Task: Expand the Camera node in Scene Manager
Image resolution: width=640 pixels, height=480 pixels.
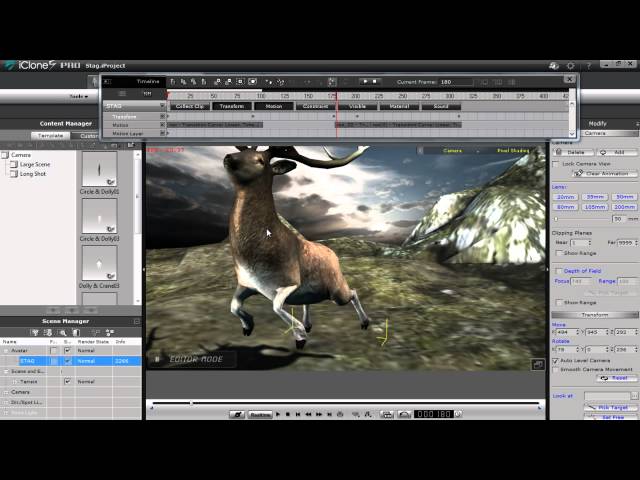Action: tap(6, 392)
